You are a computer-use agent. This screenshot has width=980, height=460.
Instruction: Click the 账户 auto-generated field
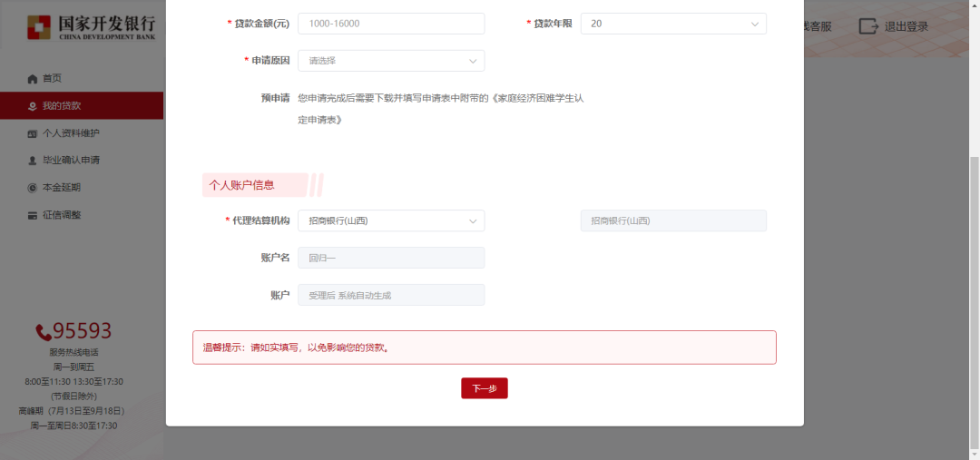point(391,295)
